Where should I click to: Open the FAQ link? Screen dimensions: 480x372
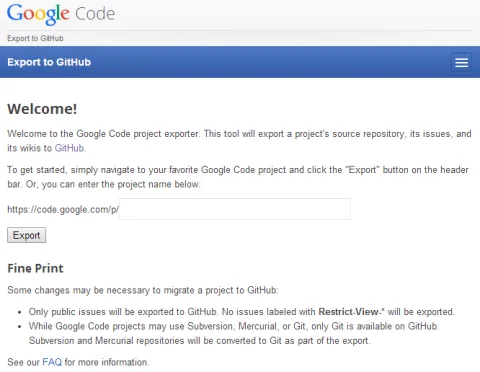click(x=52, y=362)
